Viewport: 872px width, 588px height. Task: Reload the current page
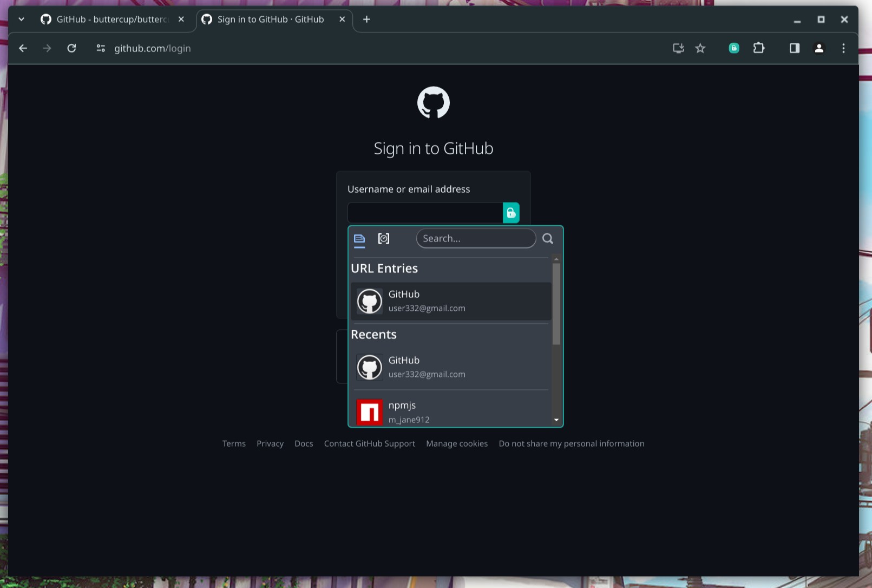(x=71, y=48)
